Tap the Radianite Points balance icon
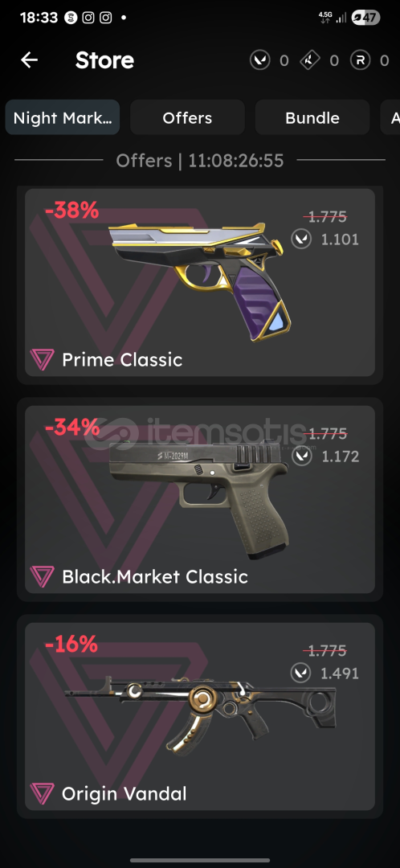Viewport: 400px width, 868px height. 360,59
